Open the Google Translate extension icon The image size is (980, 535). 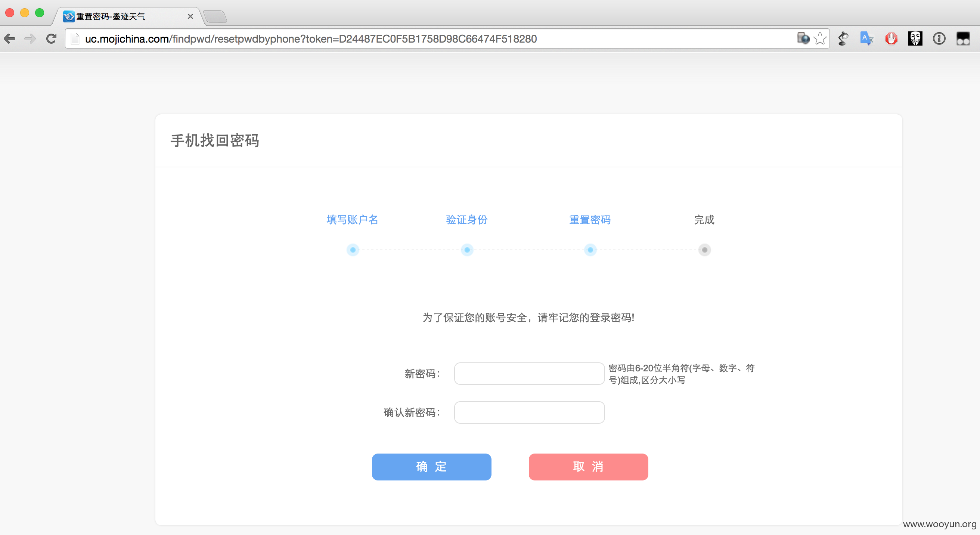coord(866,38)
